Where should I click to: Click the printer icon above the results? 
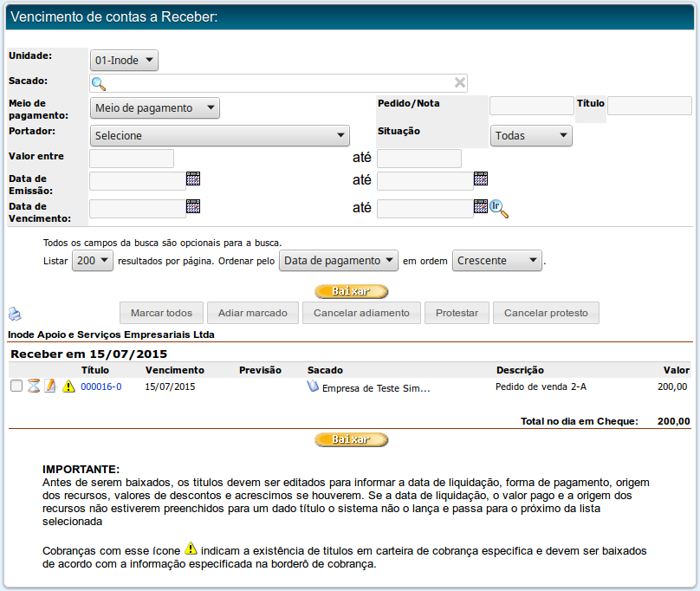14,314
